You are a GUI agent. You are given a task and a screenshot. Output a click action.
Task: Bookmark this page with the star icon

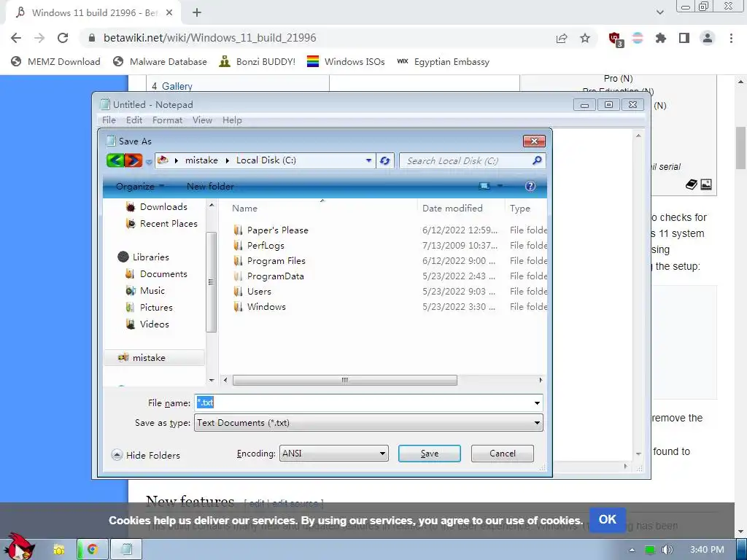(585, 38)
